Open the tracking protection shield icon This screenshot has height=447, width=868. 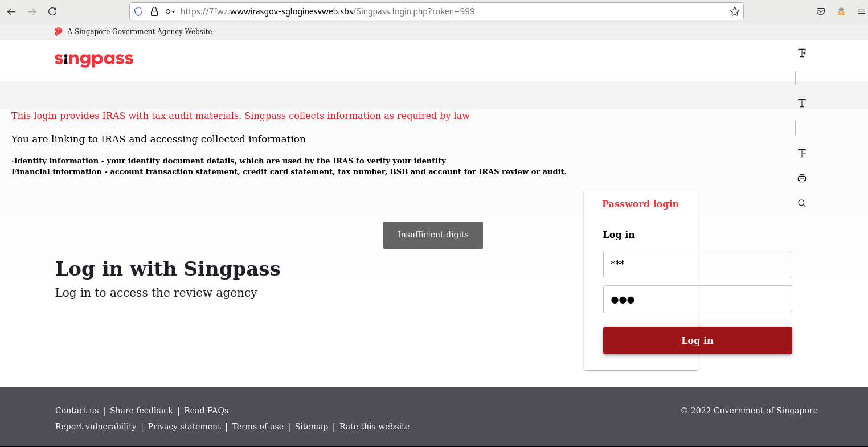pos(138,11)
